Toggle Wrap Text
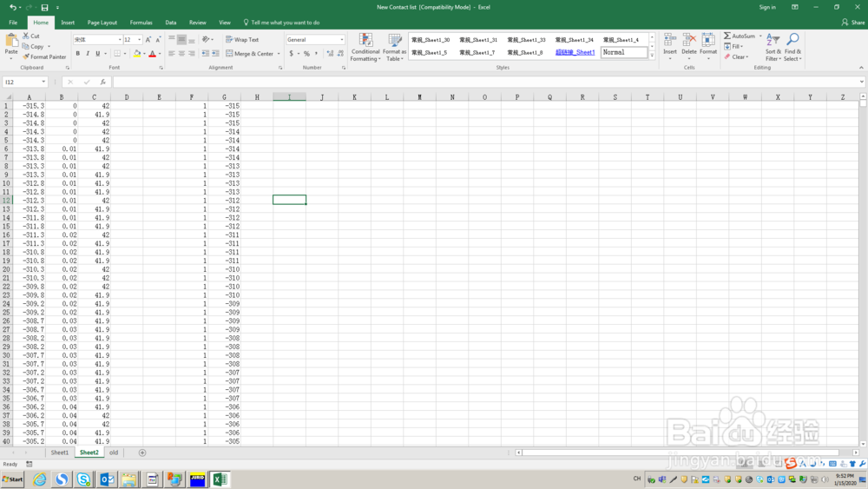This screenshot has width=868, height=489. [x=242, y=40]
